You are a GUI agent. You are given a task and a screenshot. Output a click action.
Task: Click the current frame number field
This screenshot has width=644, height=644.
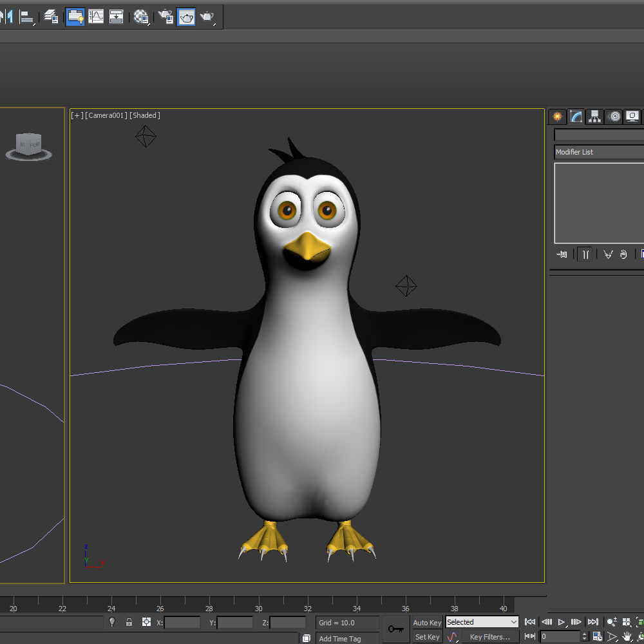[x=560, y=637]
